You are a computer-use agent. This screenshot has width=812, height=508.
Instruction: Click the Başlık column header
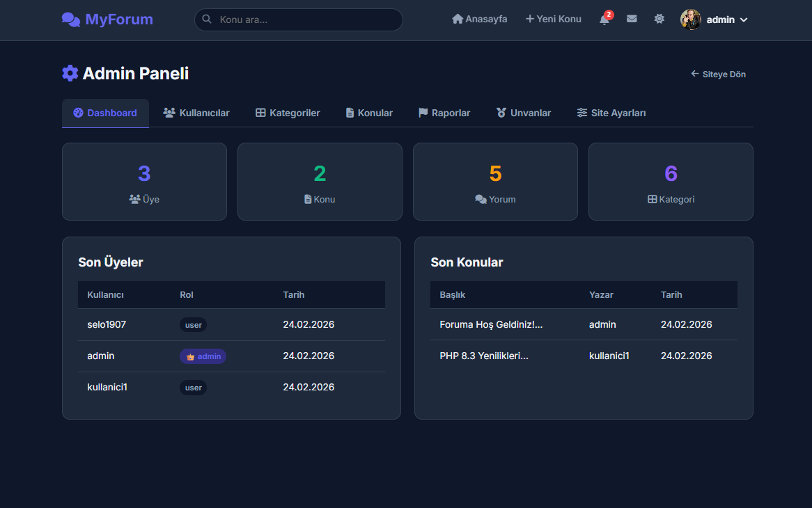pyautogui.click(x=453, y=295)
